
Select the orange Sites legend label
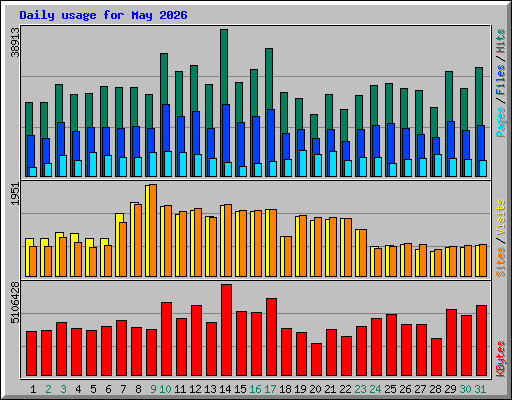(501, 262)
